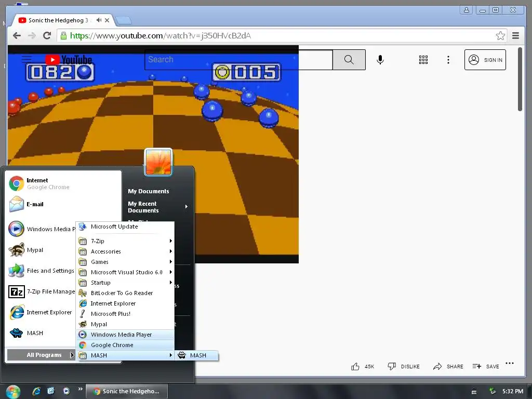
Task: Launch Mypal from Start menu left pane
Action: pyautogui.click(x=42, y=250)
